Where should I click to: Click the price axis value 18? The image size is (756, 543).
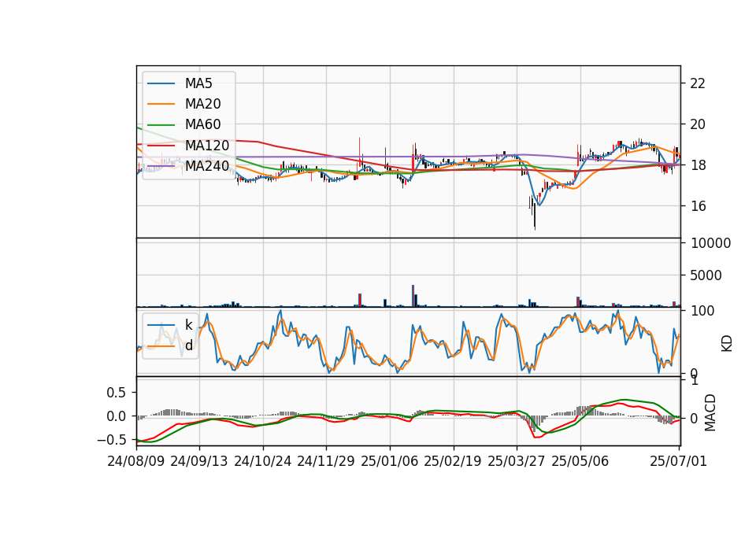tap(698, 165)
